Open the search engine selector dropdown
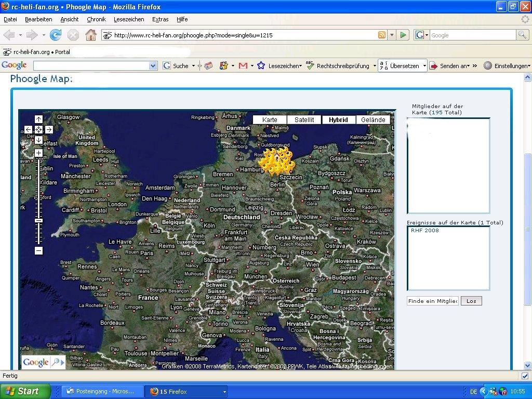Screen dimensions: 532x399 pyautogui.click(x=427, y=35)
